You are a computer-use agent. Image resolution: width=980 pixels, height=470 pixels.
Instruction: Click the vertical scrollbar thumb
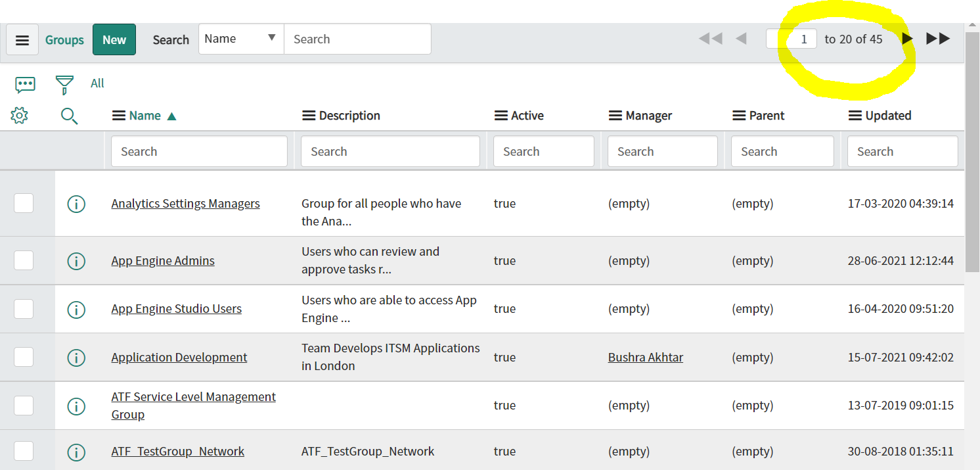[972, 151]
